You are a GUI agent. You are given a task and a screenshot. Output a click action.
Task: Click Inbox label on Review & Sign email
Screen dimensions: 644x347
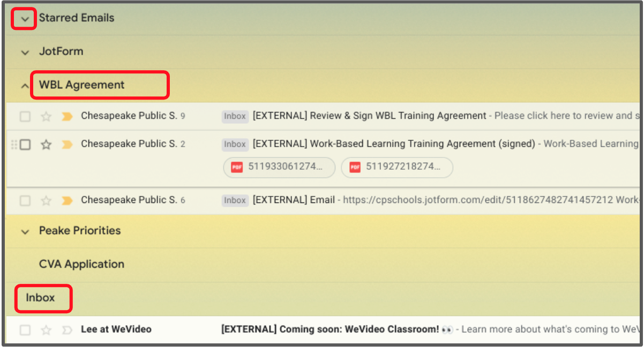(x=235, y=116)
